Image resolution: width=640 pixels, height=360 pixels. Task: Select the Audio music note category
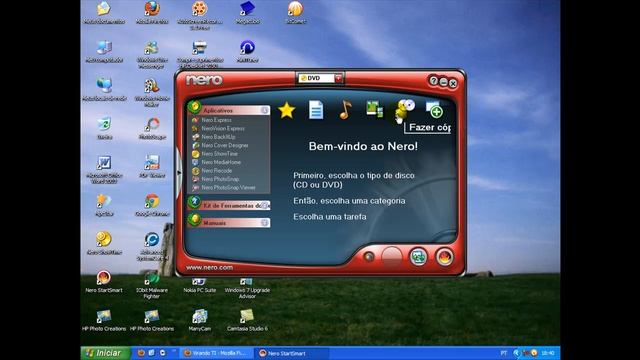tap(345, 110)
